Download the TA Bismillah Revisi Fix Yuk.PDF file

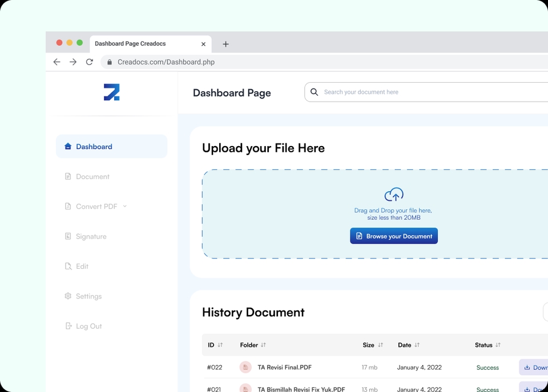click(534, 387)
